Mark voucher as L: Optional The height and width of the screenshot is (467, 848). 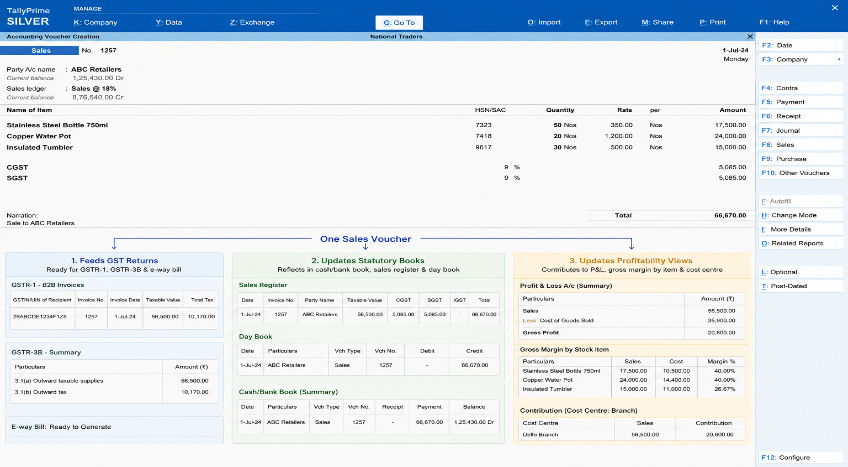tap(799, 272)
